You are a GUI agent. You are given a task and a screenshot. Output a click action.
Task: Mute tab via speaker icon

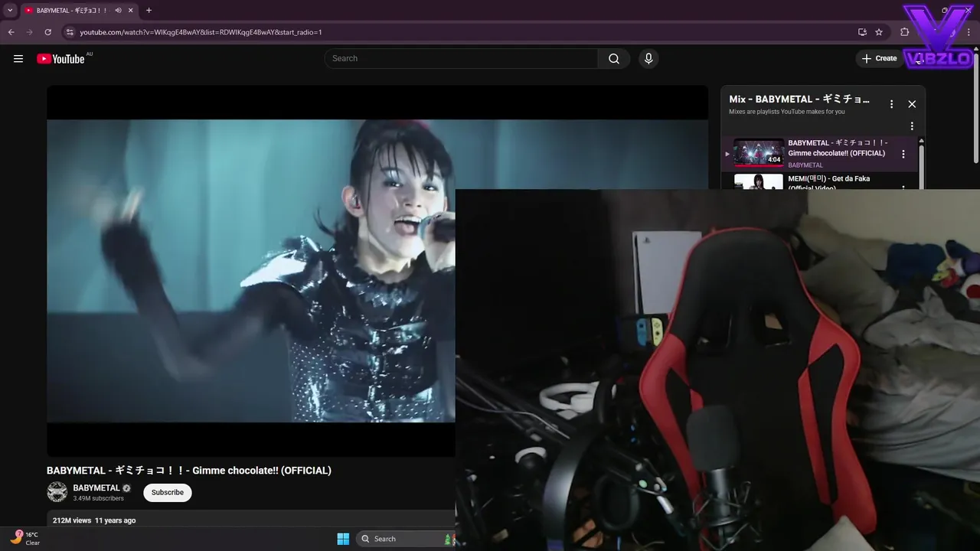[118, 11]
